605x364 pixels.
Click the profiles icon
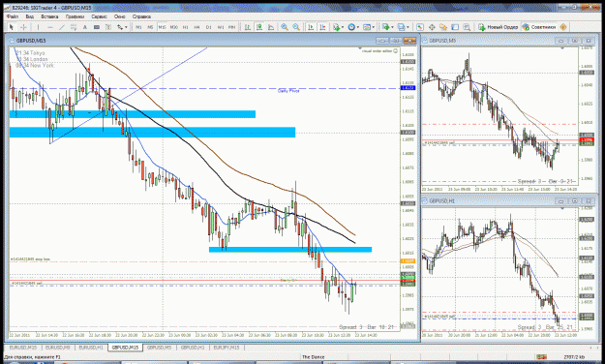click(x=401, y=27)
